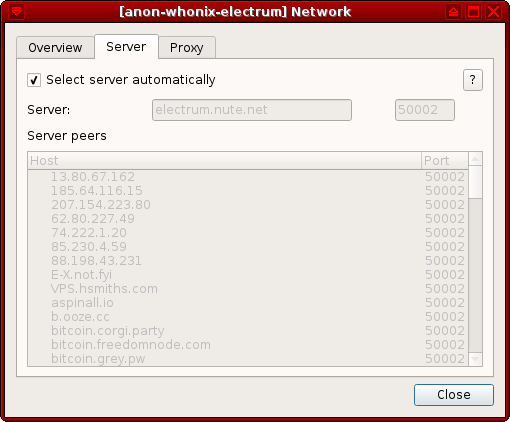Click the scrollbar down arrow in peers list
Image resolution: width=510 pixels, height=422 pixels.
point(475,359)
